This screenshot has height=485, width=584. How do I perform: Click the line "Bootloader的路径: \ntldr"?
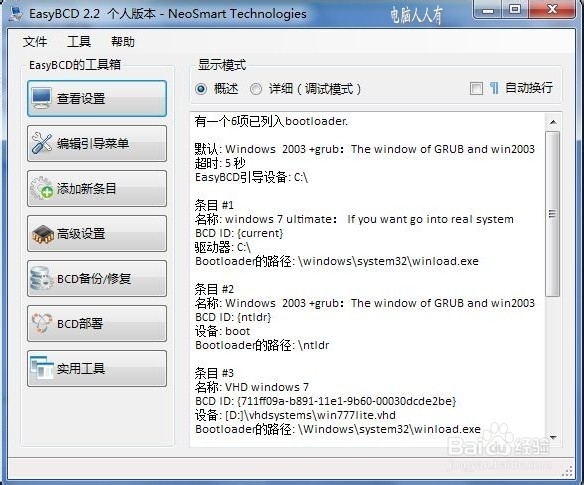(262, 345)
